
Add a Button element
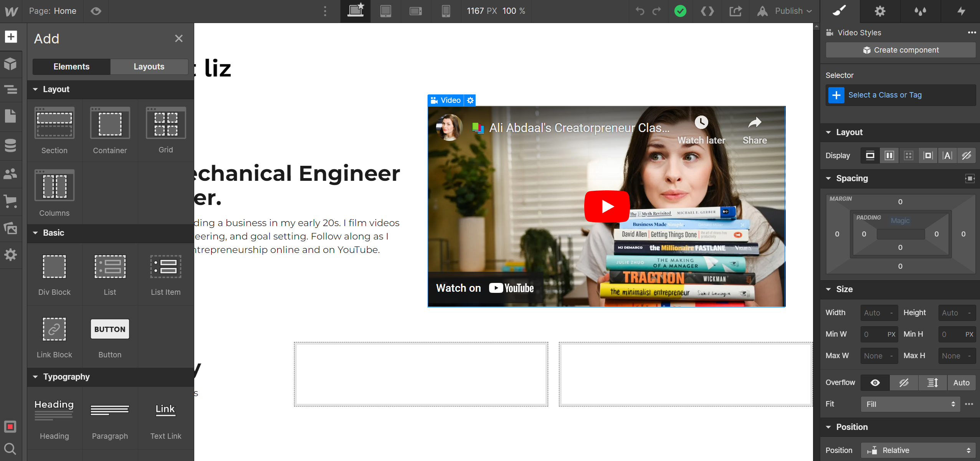[110, 337]
